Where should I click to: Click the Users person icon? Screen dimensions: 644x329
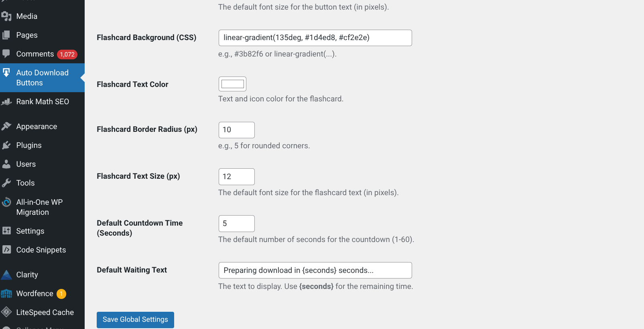[6, 164]
